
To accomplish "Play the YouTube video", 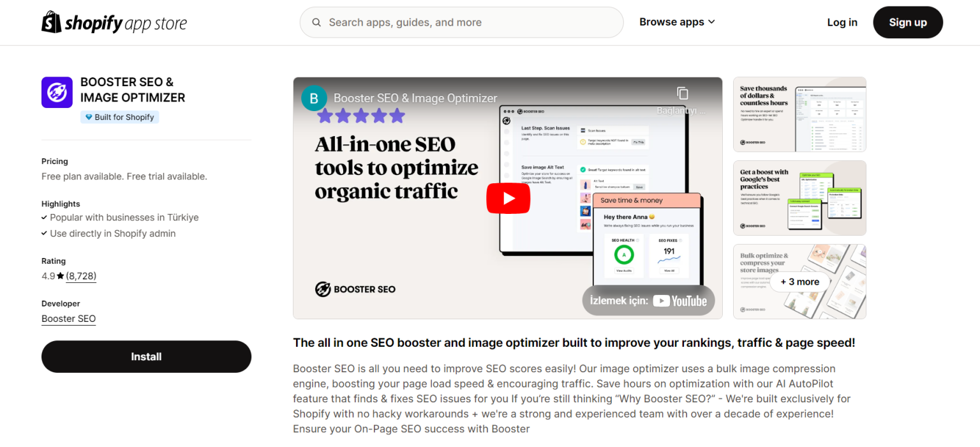I will [508, 198].
